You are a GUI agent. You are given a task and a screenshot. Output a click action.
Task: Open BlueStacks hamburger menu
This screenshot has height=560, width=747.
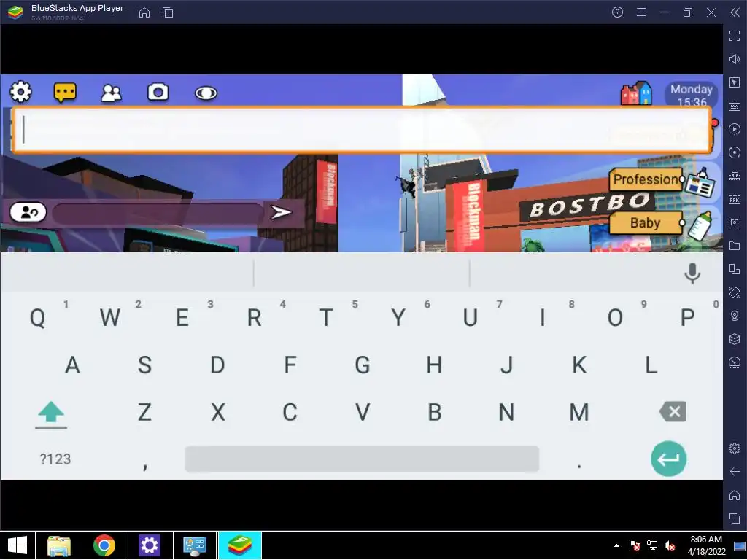tap(641, 12)
